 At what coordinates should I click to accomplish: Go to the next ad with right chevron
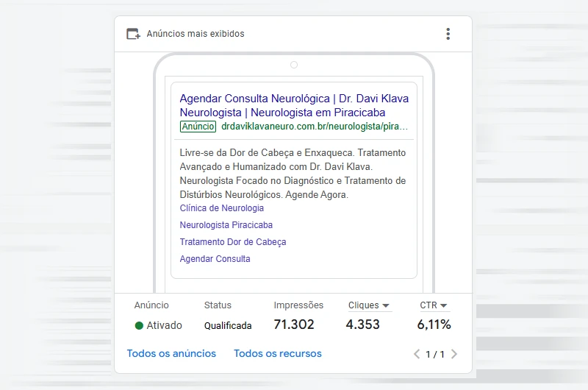454,354
